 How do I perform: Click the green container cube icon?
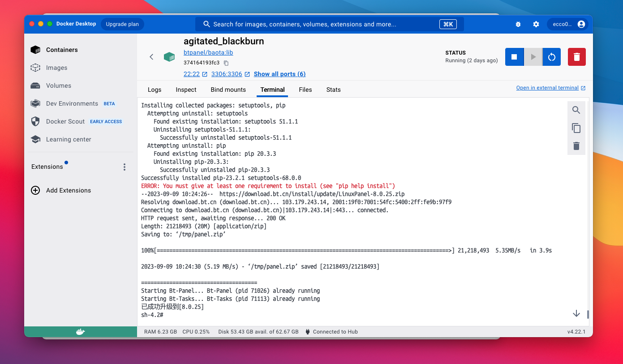tap(169, 56)
